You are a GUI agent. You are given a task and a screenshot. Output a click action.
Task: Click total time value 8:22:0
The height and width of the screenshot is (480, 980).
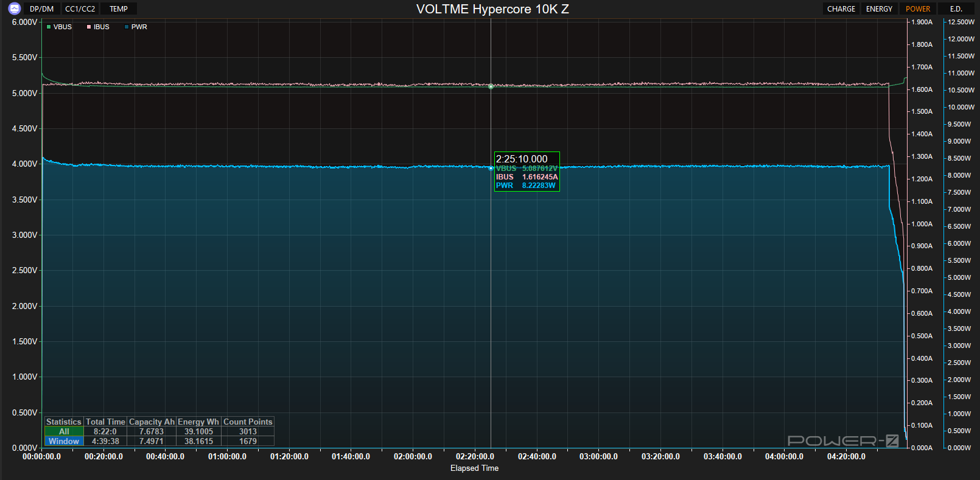click(105, 431)
